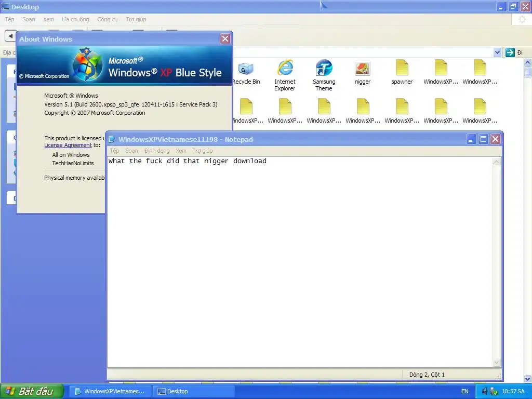Screen dimensions: 532x399
Task: Click the License Agreement link
Action: coord(68,145)
